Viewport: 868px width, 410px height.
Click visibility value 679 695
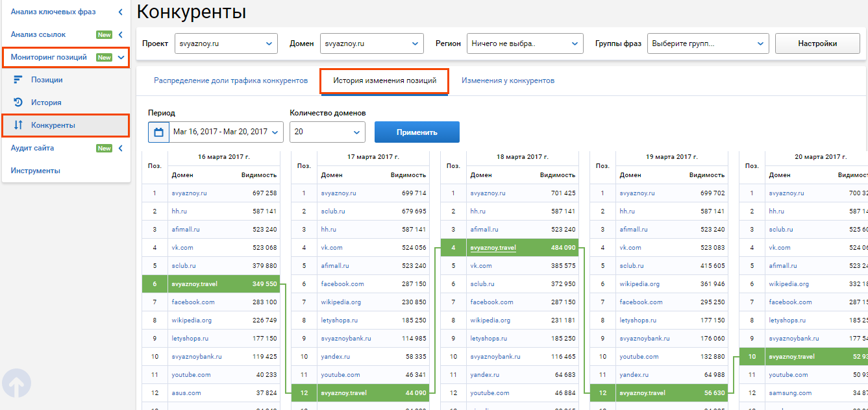click(x=414, y=211)
